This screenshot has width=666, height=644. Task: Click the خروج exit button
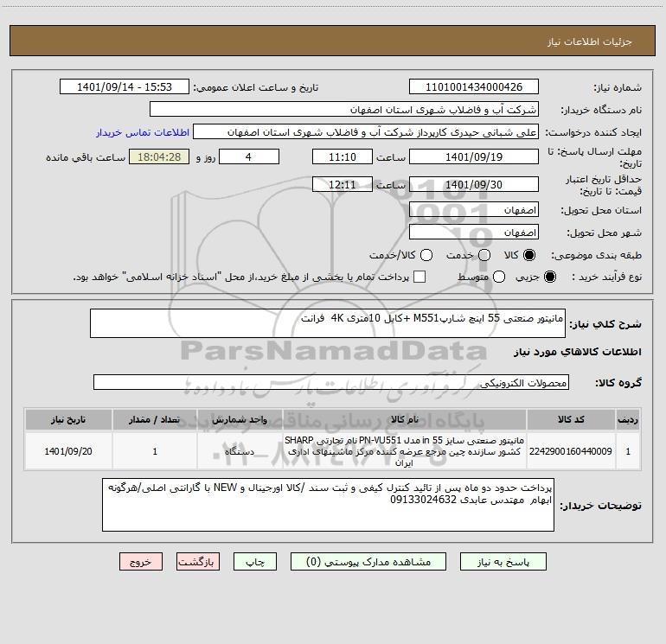point(141,562)
